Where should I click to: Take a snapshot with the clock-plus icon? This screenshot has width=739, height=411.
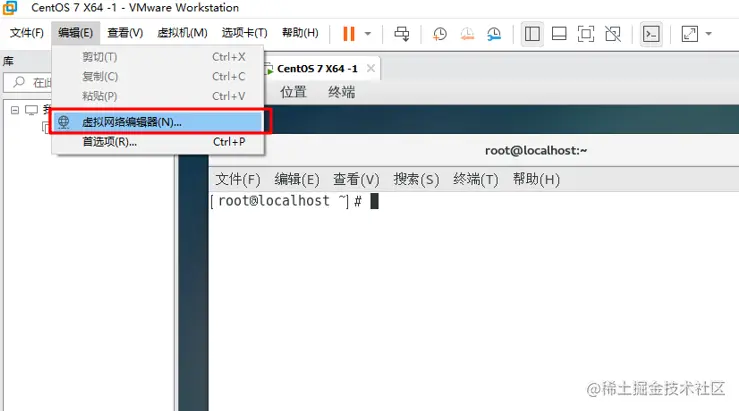tap(439, 34)
